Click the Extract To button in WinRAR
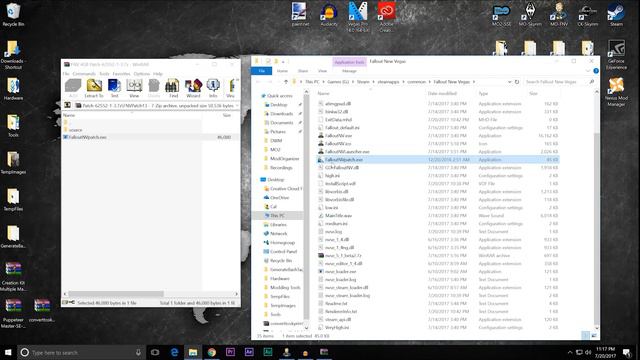The height and width of the screenshot is (360, 640). click(x=94, y=88)
